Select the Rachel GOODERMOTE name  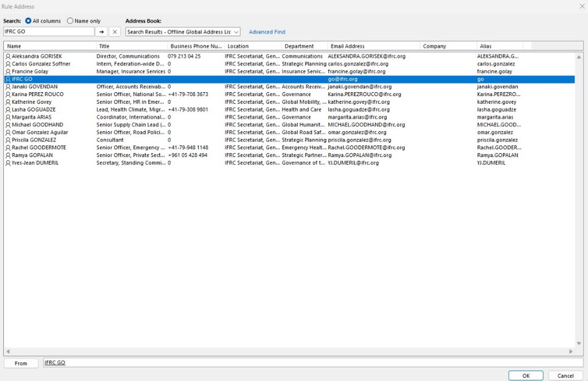(x=39, y=148)
